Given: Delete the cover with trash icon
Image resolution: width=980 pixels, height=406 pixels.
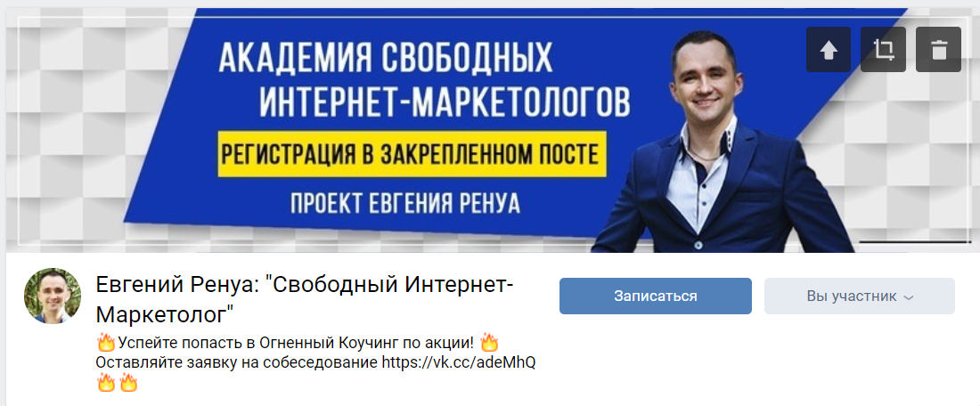Looking at the screenshot, I should point(938,49).
